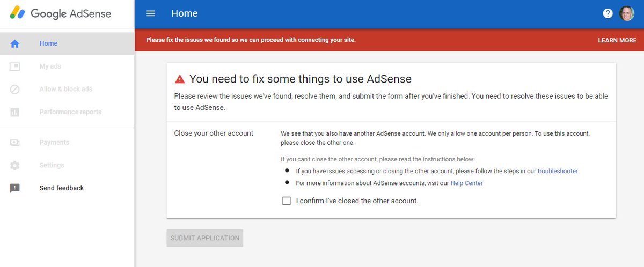Click the Payments icon in sidebar

pos(15,143)
